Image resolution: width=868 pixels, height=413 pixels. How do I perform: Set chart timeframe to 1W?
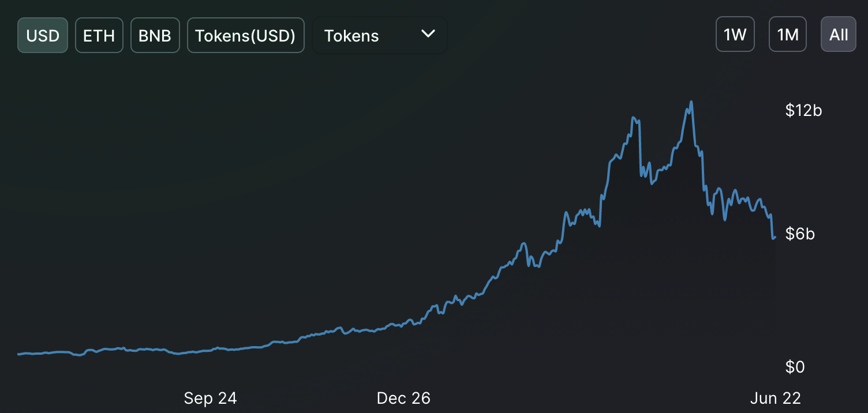(735, 34)
